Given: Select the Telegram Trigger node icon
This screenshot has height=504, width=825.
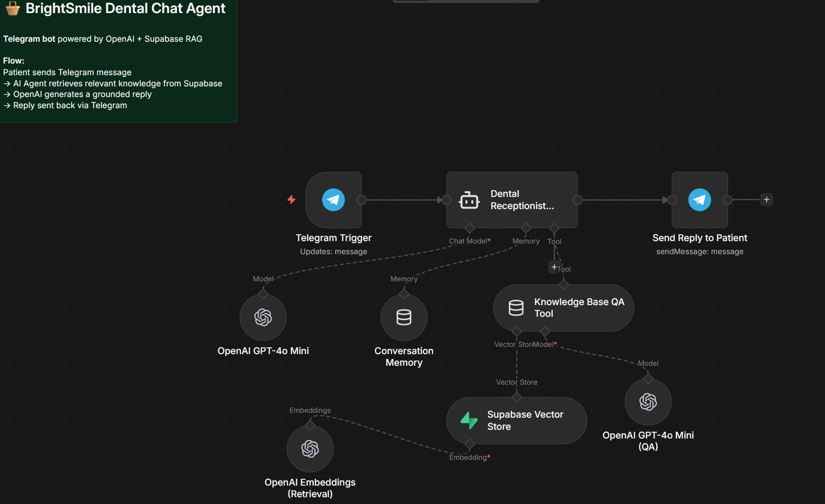Looking at the screenshot, I should coord(334,200).
